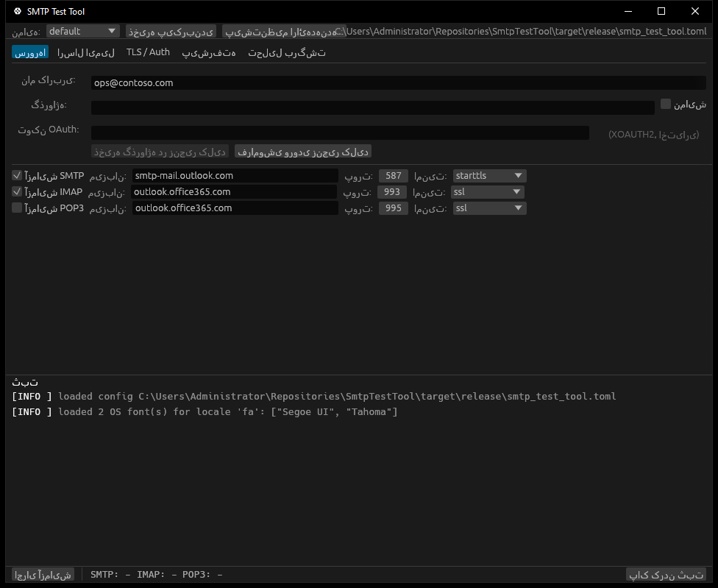The width and height of the screenshot is (718, 588).
Task: Click the run test button in the status bar
Action: click(43, 574)
